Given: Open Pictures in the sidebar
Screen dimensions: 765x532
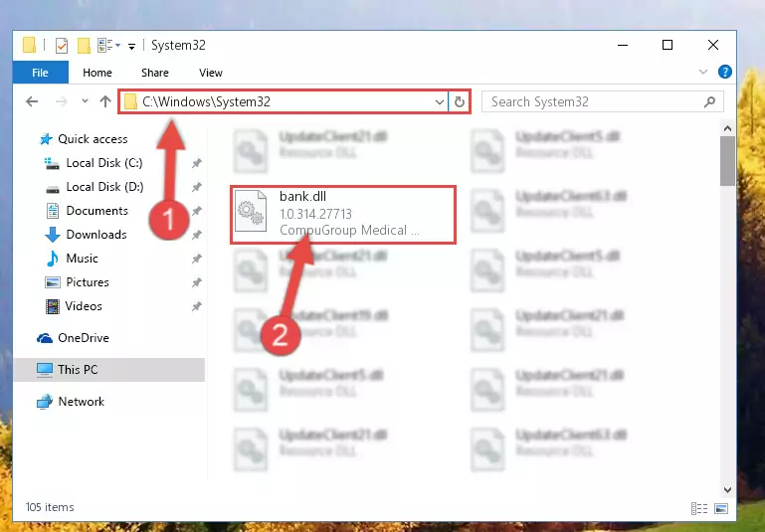Looking at the screenshot, I should (x=88, y=282).
